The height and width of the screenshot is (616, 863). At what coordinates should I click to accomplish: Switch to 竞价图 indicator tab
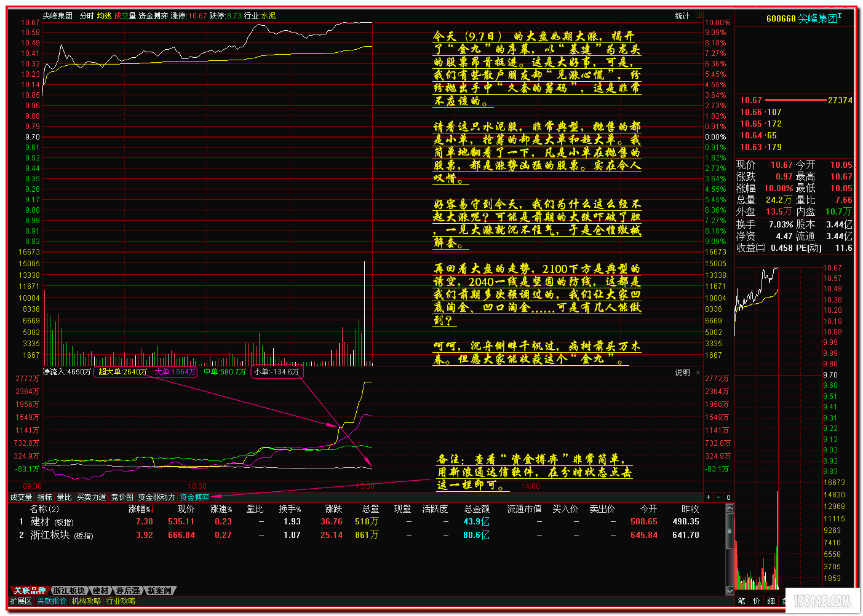coord(122,497)
